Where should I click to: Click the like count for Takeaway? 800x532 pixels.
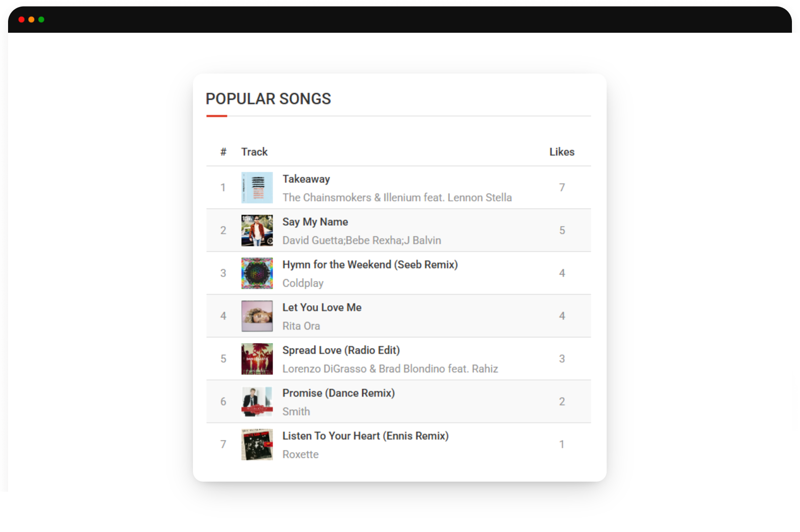point(562,187)
